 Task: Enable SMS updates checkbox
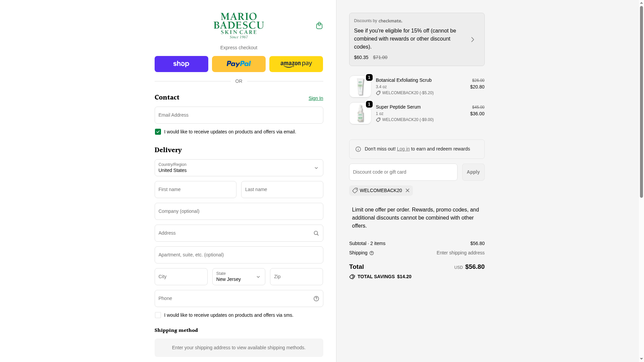pos(158,315)
